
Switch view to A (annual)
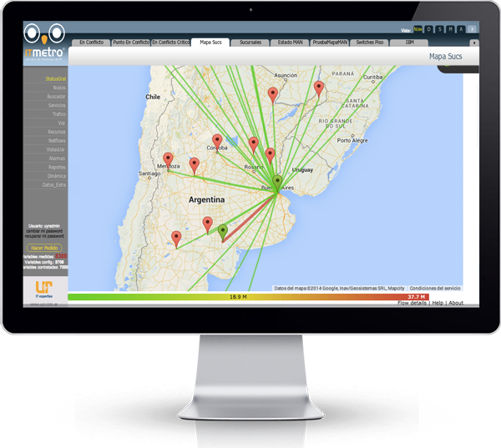pyautogui.click(x=461, y=29)
